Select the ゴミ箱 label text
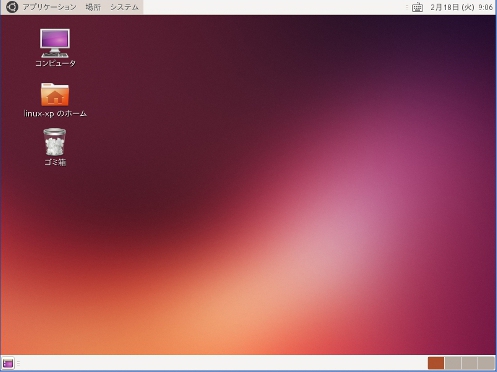 pos(55,162)
